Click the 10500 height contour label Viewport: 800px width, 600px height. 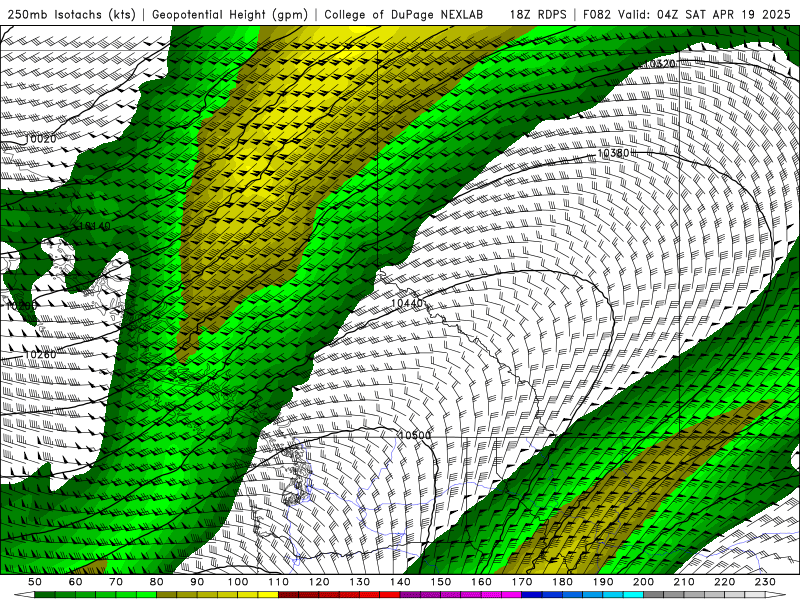point(414,435)
